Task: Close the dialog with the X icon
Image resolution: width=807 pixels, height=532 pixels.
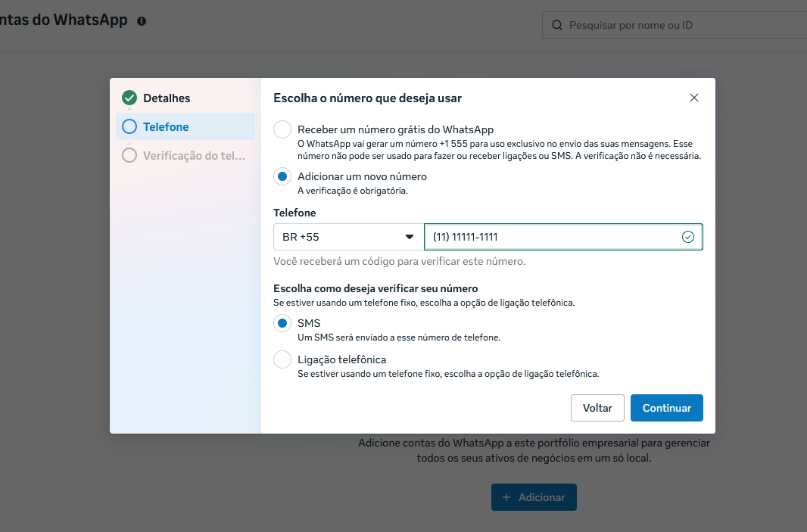Action: click(x=694, y=98)
